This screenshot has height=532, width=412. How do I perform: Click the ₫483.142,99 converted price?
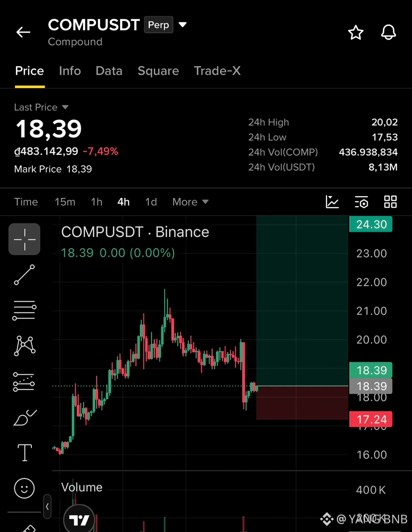click(x=46, y=151)
